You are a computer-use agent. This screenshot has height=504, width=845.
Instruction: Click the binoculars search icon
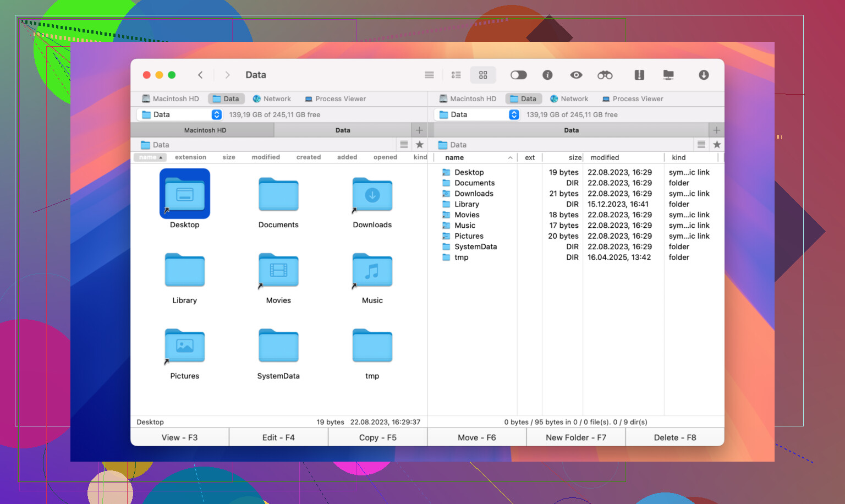tap(605, 75)
